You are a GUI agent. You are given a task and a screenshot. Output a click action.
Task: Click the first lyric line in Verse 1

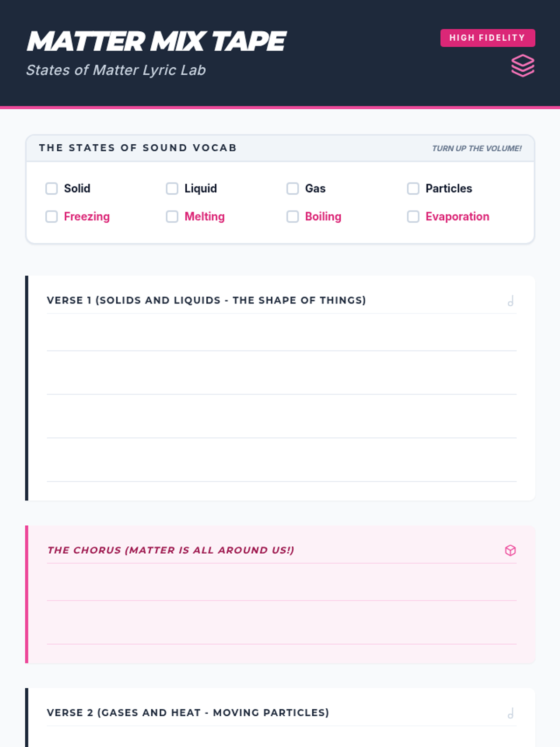click(x=281, y=332)
